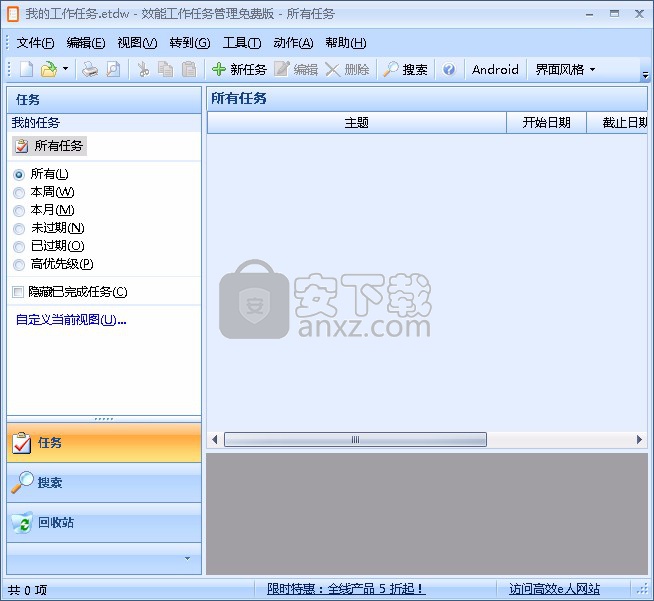Select the 本周 radio button
The width and height of the screenshot is (654, 601).
point(19,192)
